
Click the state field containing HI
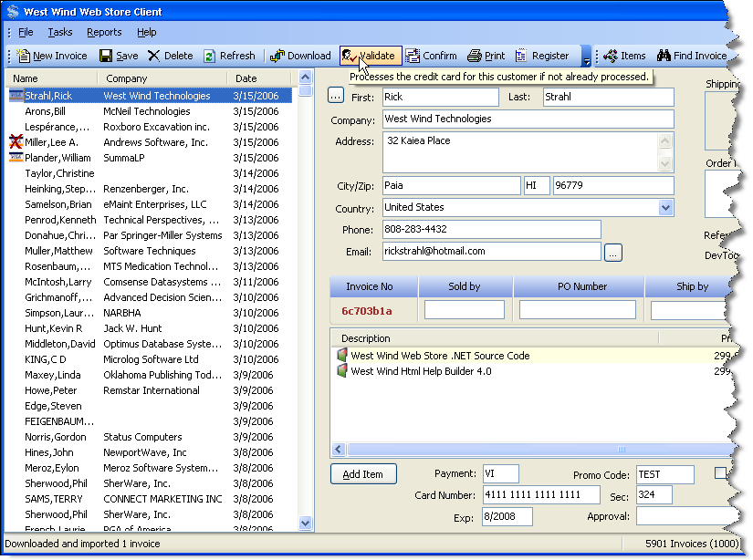tap(537, 186)
